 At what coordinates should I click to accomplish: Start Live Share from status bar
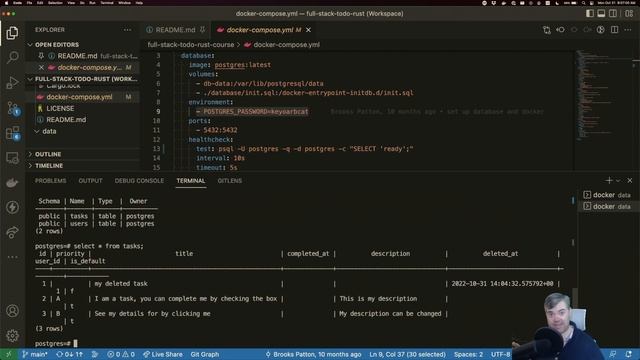[162, 354]
